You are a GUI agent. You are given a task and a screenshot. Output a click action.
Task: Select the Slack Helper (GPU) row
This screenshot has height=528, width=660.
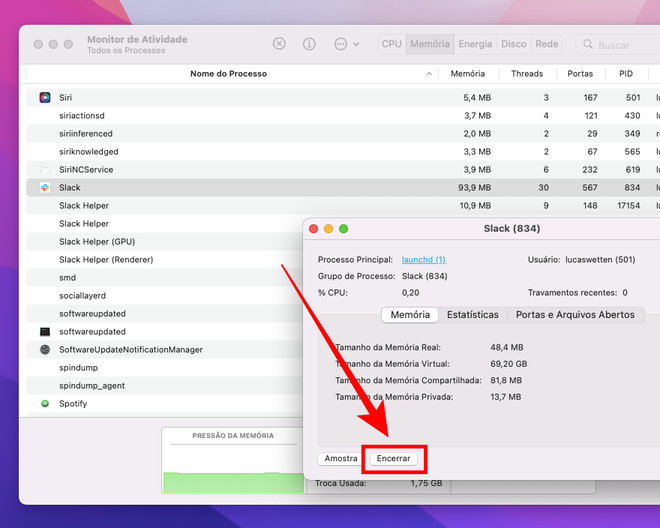[x=165, y=242]
